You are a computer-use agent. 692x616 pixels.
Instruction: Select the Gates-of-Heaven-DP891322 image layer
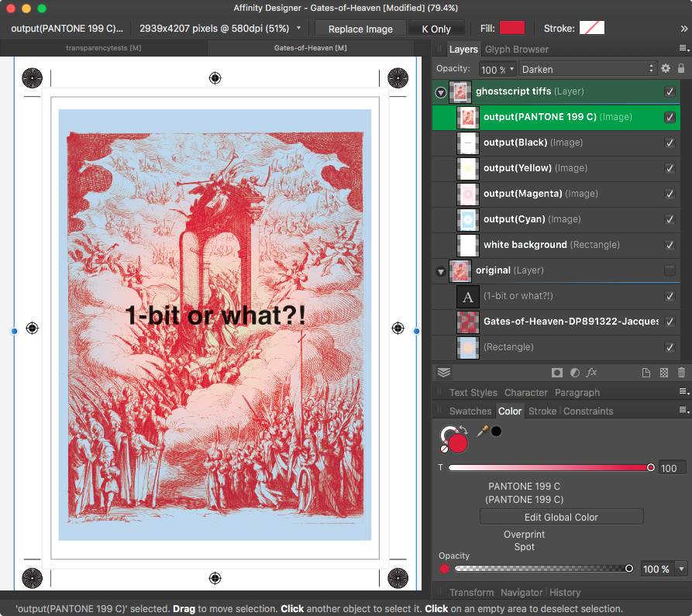[556, 322]
